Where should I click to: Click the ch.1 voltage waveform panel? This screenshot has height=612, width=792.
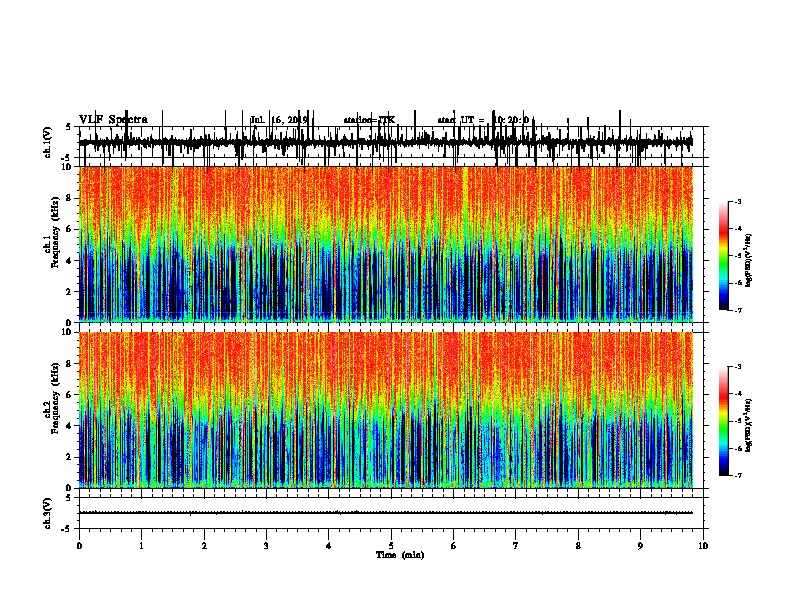[391, 142]
